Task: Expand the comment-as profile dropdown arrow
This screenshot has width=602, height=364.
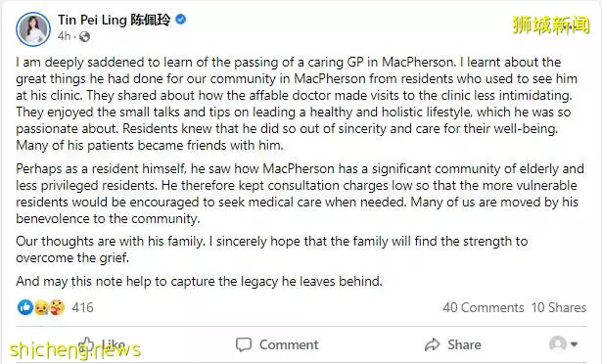Action: 574,344
